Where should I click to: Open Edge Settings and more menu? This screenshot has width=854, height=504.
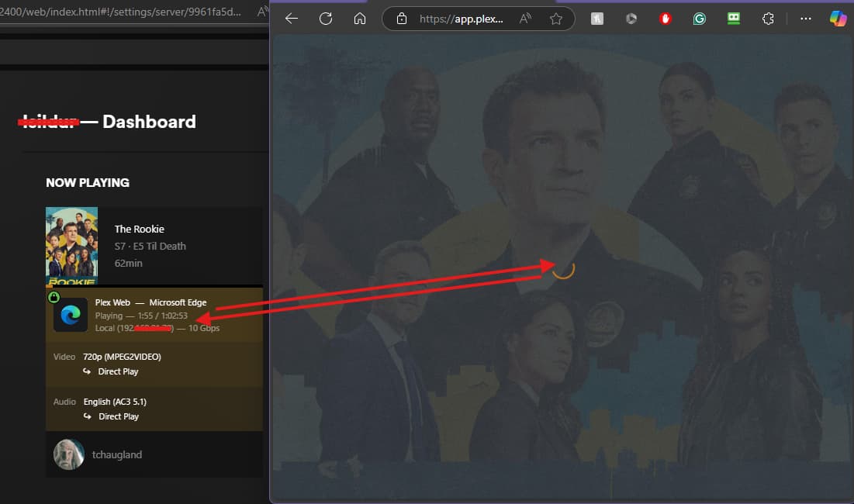click(x=806, y=19)
